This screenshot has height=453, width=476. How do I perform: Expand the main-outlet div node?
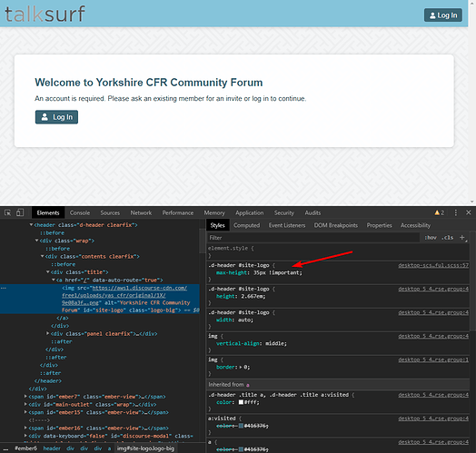point(25,405)
